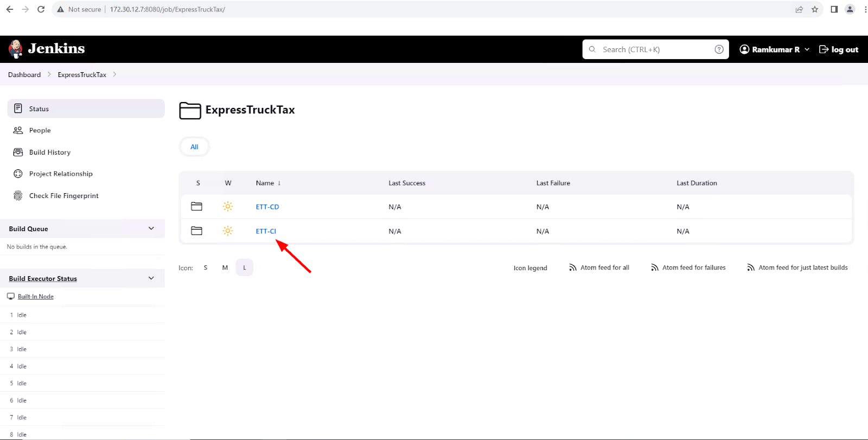Sort by Last Failure column header
868x440 pixels.
coord(553,183)
